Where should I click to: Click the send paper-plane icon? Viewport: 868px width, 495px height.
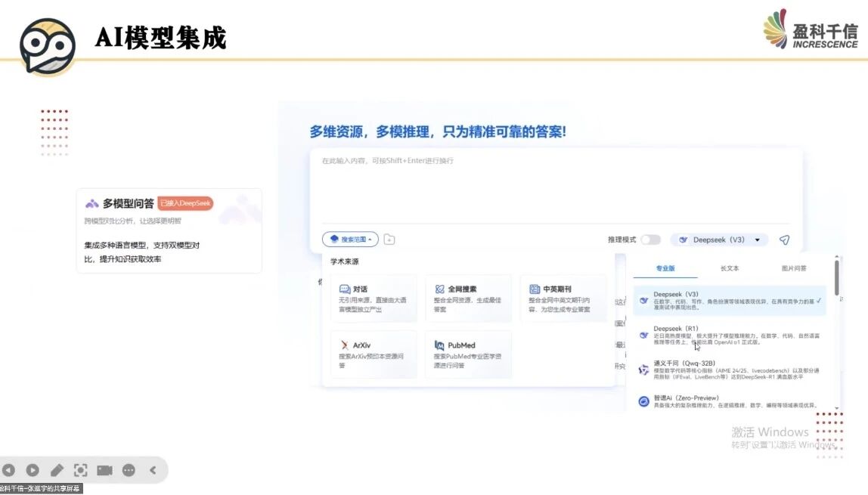click(784, 240)
